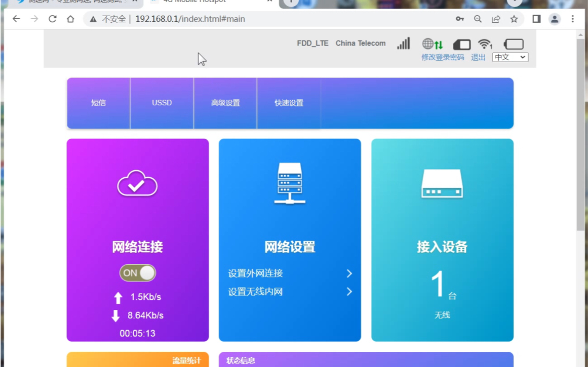588x367 pixels.
Task: Go back with the browser back arrow
Action: click(x=17, y=19)
